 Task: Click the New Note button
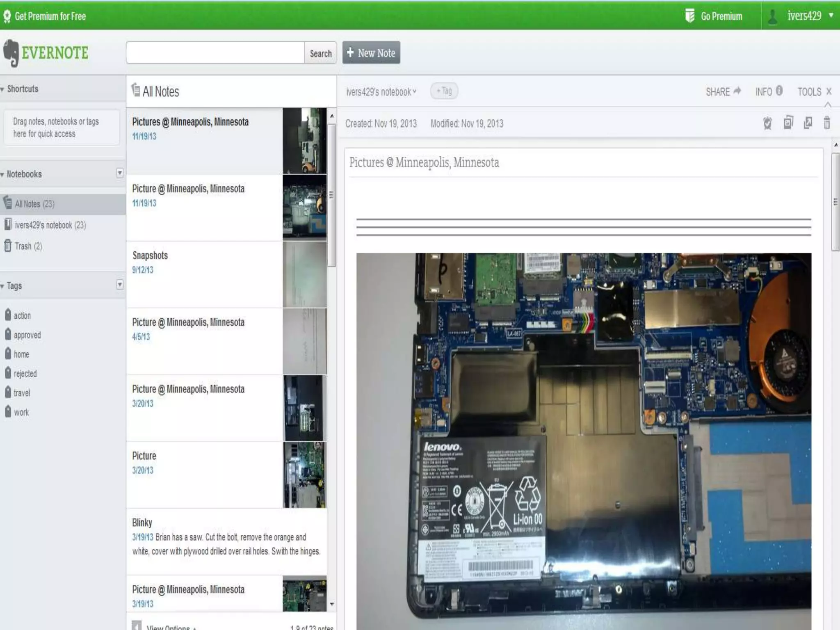tap(371, 53)
